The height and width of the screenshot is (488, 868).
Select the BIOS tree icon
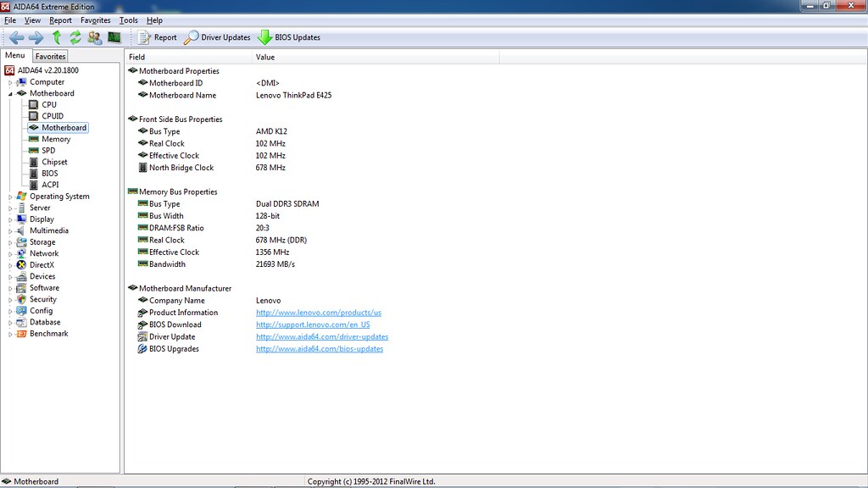[x=34, y=173]
